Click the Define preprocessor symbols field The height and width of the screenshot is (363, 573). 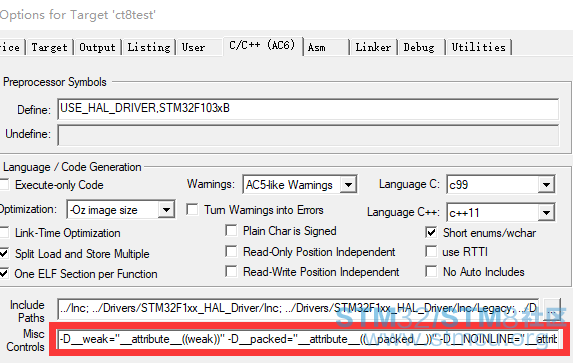coord(308,109)
